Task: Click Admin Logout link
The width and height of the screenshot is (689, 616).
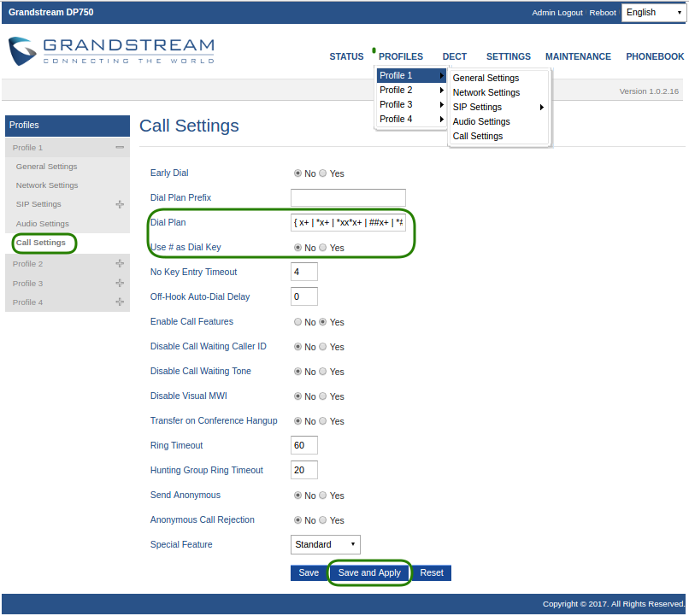Action: (x=557, y=13)
